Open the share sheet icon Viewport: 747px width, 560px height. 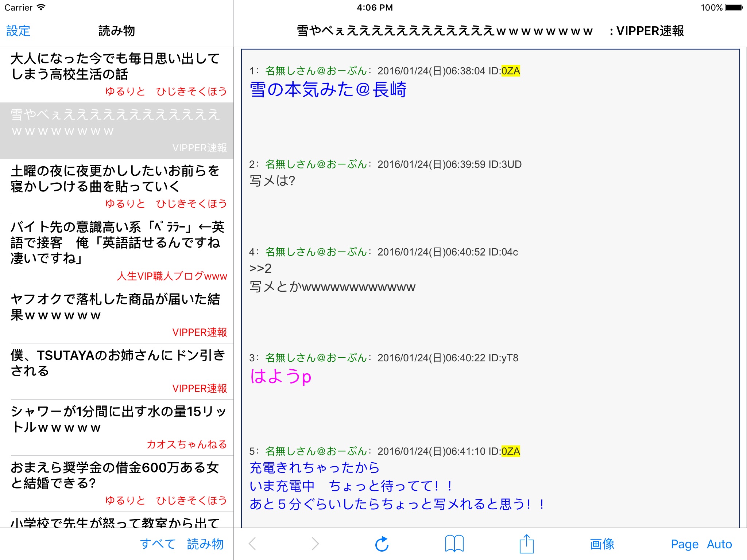[526, 544]
